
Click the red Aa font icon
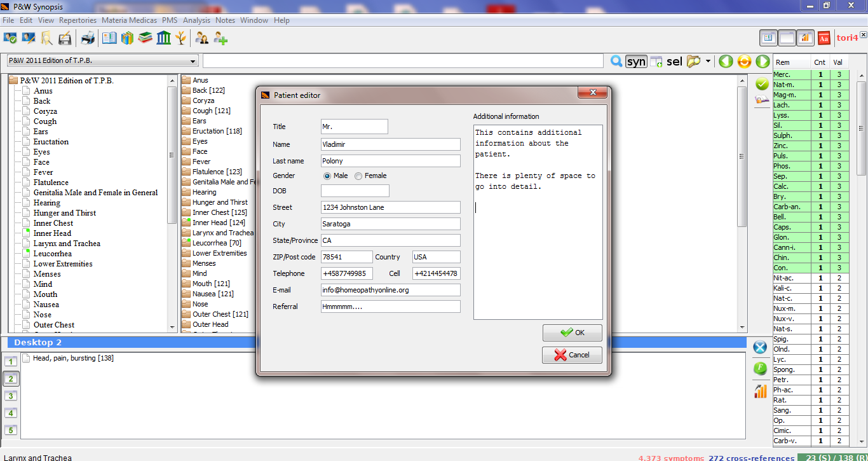[x=824, y=38]
